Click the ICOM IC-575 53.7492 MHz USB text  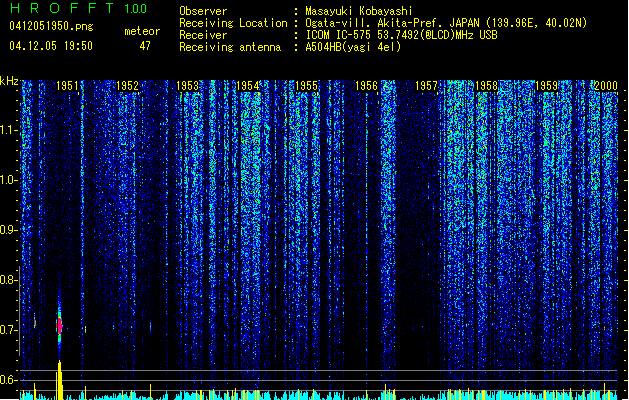402,35
